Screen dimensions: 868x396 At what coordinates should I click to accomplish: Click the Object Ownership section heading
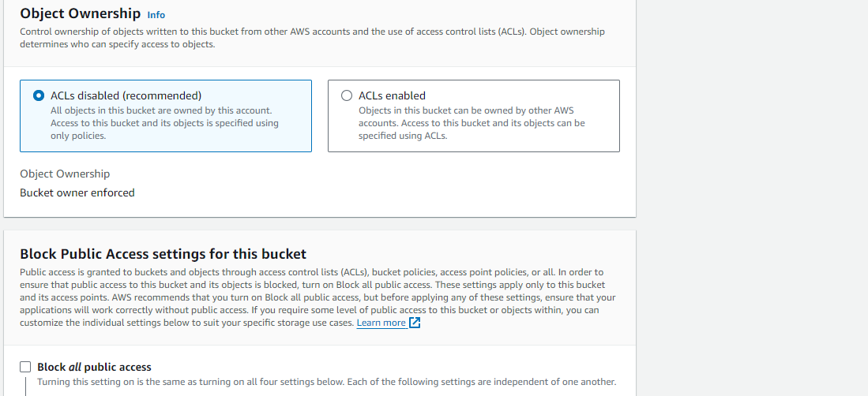coord(81,13)
